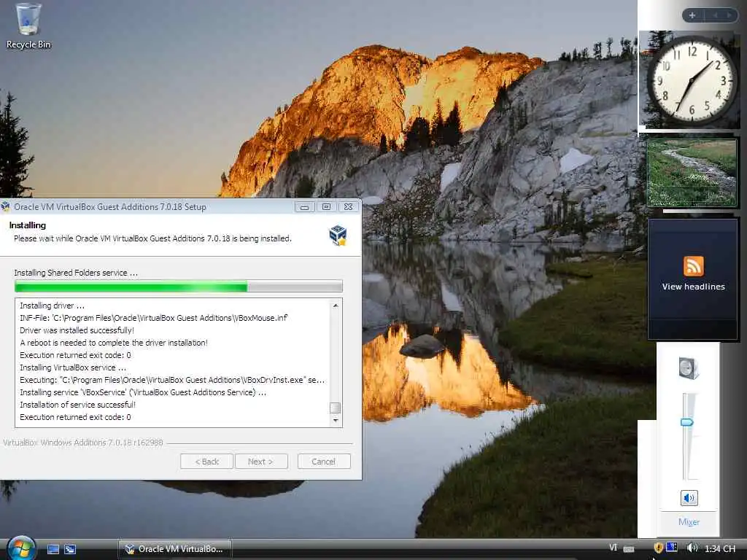The width and height of the screenshot is (747, 560).
Task: Click the 1:34 CH clock in taskbar
Action: tap(719, 548)
